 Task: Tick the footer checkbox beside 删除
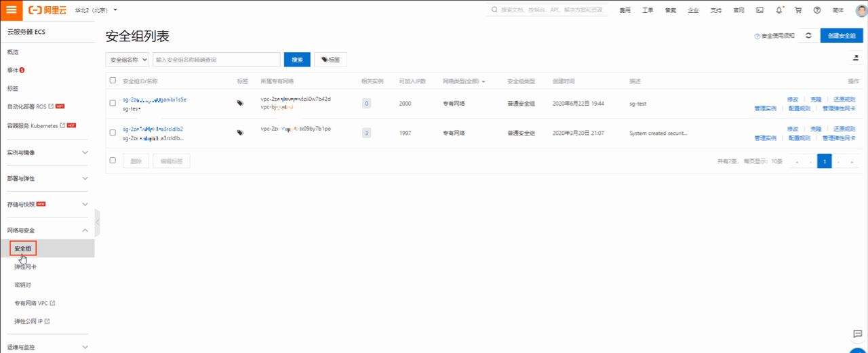click(x=113, y=161)
